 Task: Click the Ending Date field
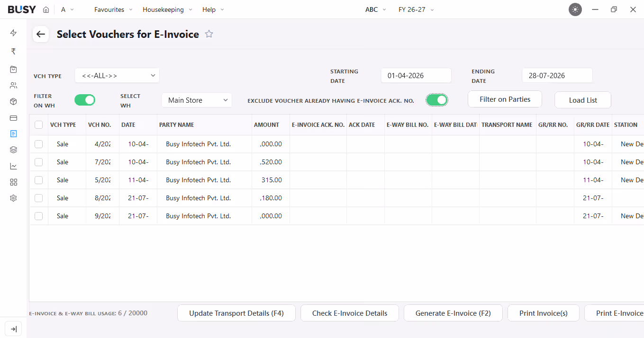coord(557,75)
